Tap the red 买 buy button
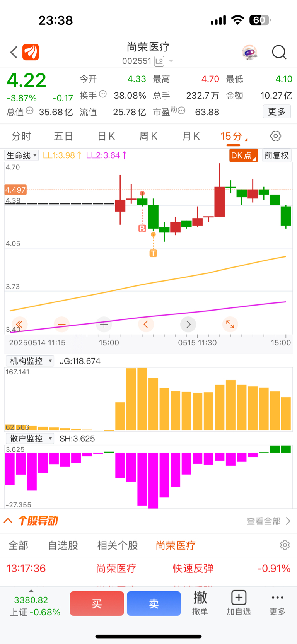Image resolution: width=297 pixels, height=644 pixels. click(x=97, y=603)
